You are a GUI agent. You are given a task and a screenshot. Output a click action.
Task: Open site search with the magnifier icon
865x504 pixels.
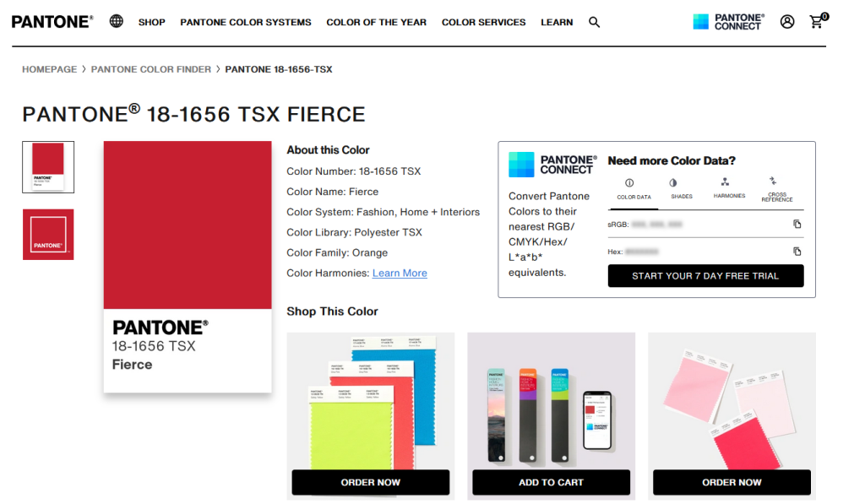[x=595, y=22]
